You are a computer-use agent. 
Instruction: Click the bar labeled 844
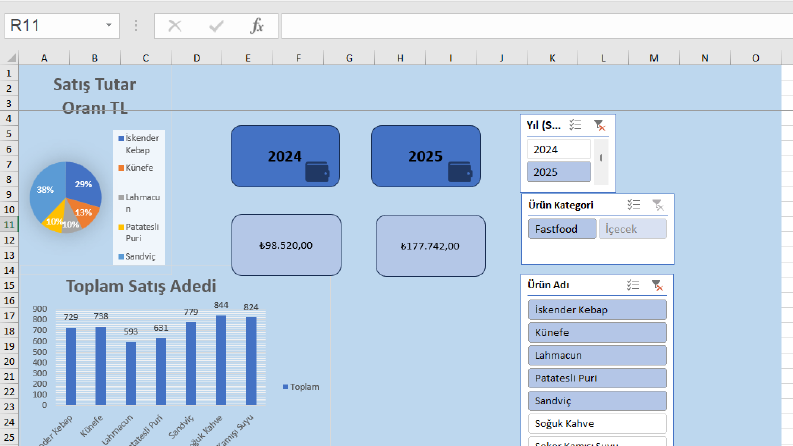(x=221, y=360)
